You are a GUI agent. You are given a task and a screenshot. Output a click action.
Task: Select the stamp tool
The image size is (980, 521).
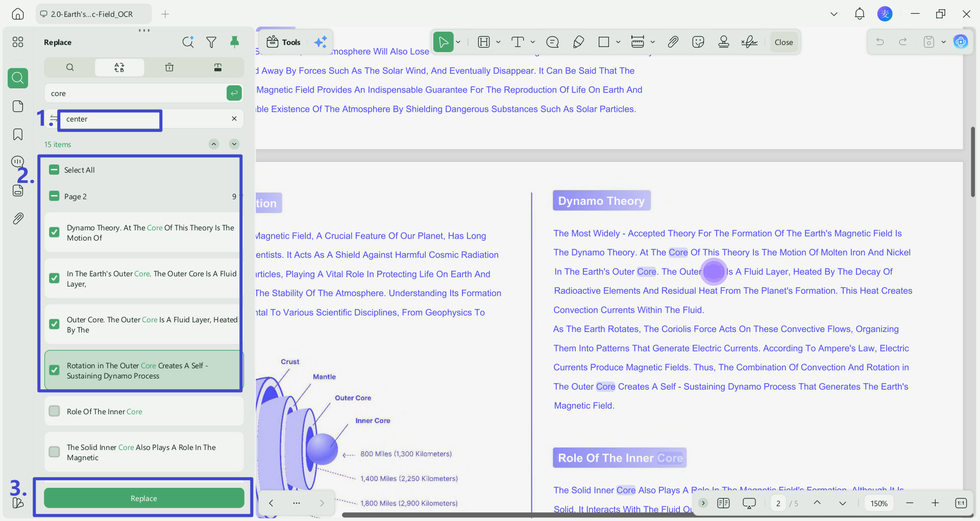[x=724, y=42]
